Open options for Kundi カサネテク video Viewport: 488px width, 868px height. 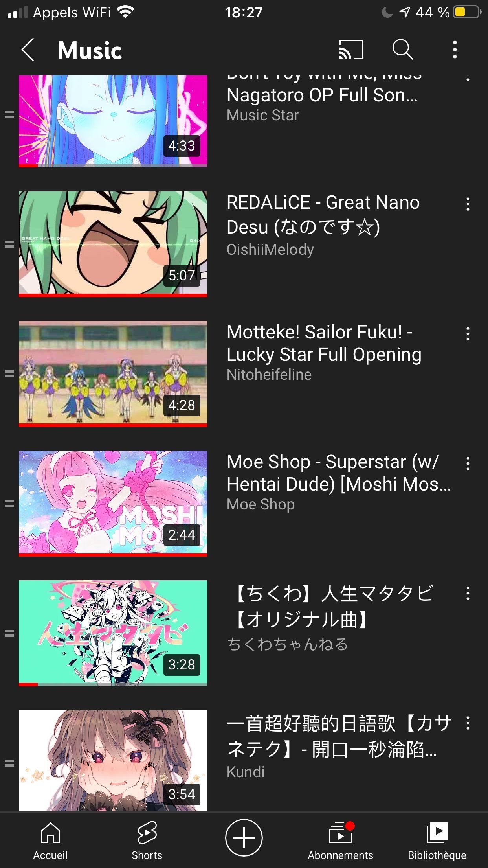tap(468, 723)
